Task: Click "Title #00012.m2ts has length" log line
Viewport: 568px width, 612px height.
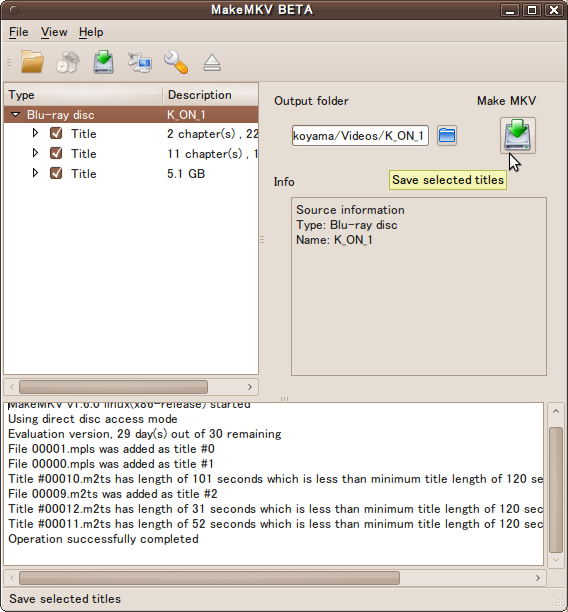Action: pyautogui.click(x=276, y=509)
